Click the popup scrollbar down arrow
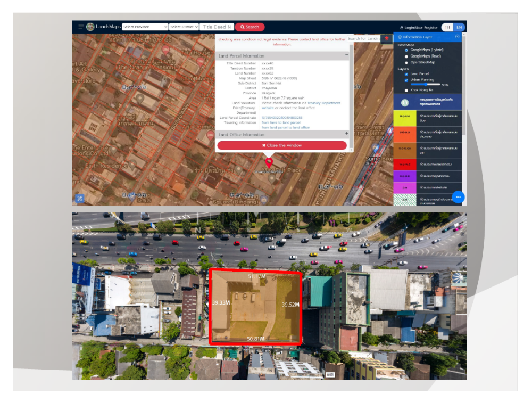Screen dimensions: 532x402 tap(351, 150)
